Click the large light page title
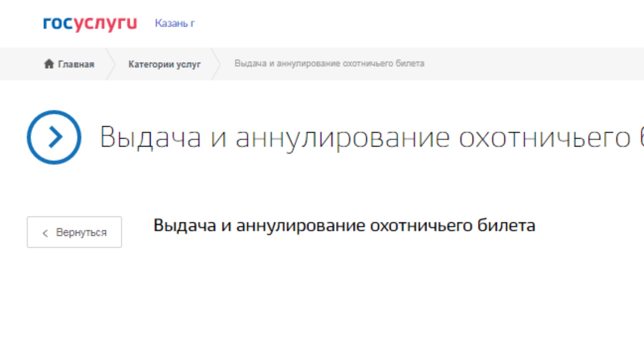This screenshot has height=362, width=644. [x=362, y=138]
